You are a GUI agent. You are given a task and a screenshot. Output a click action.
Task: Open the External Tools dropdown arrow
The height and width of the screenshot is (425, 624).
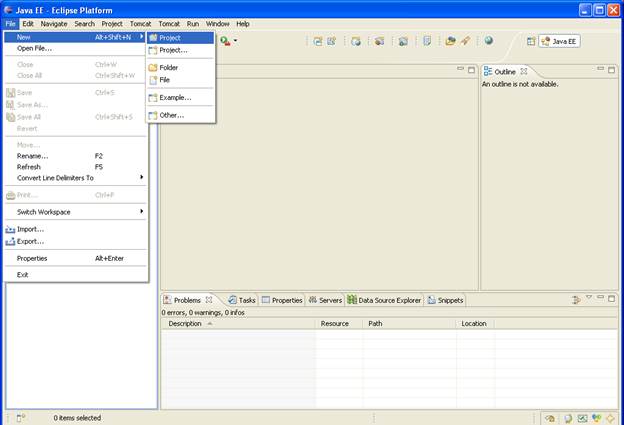[235, 41]
